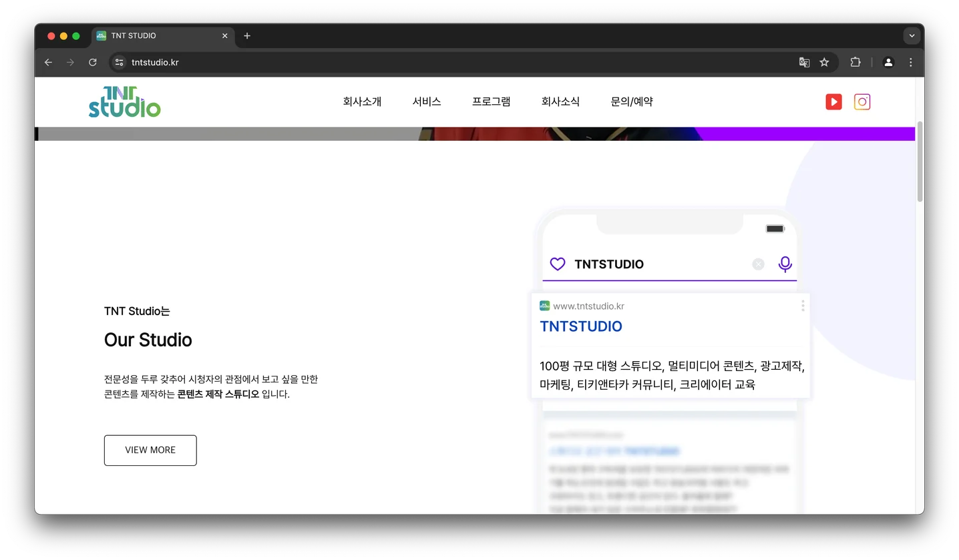
Task: Click the bold '콘텐츠 제작 스튜디오' text
Action: click(218, 394)
